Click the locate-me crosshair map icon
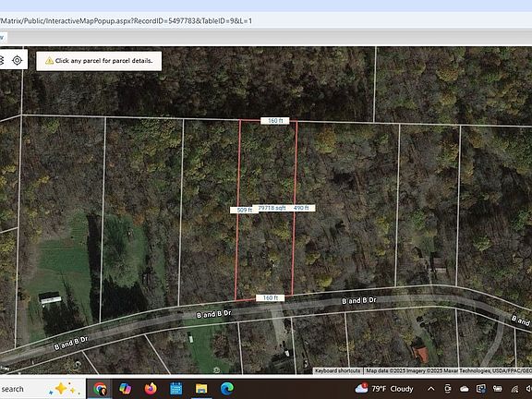The width and height of the screenshot is (532, 399). [17, 60]
